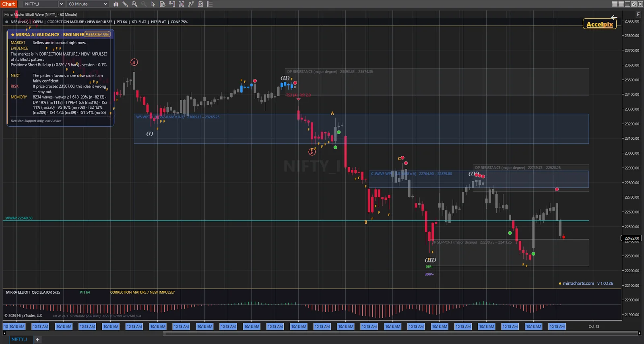Viewport: 644px width, 344px height.
Task: Click current price marker 22422.00
Action: click(631, 238)
